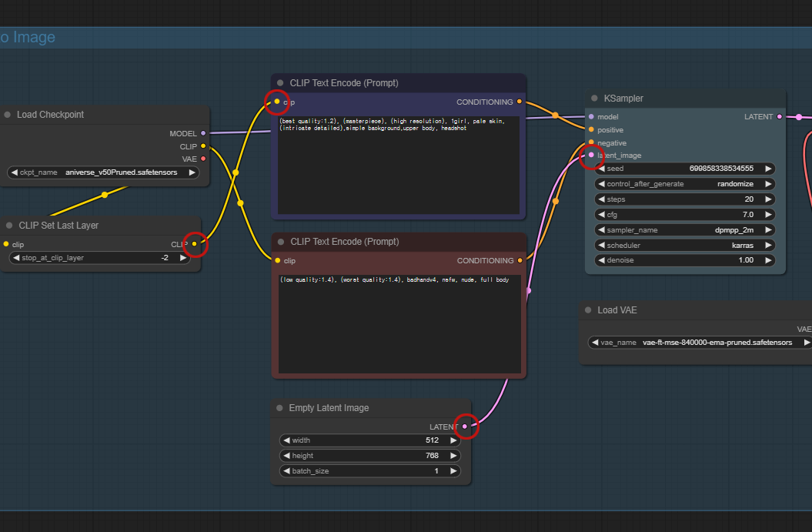Select the Load Checkpoint node title
The image size is (812, 532).
coord(50,115)
